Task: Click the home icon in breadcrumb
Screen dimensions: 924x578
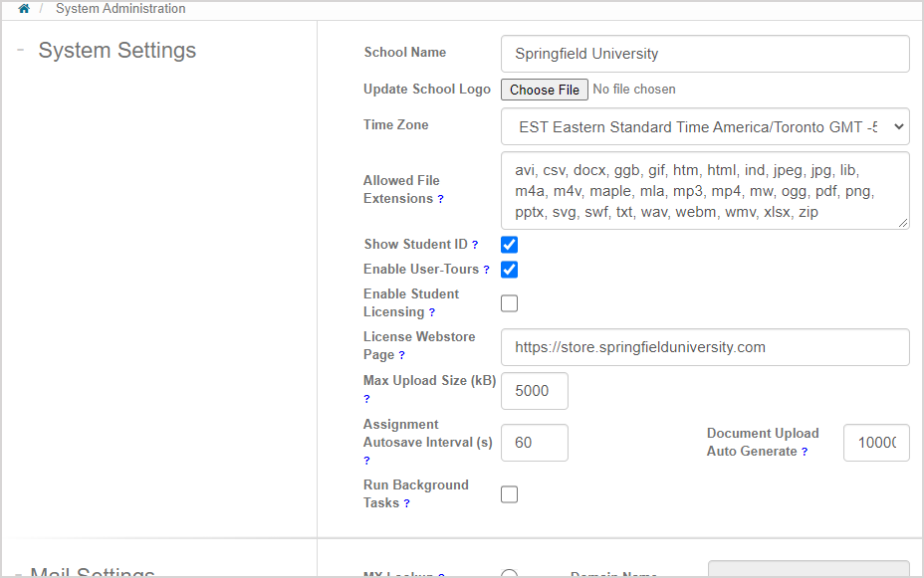Action: (x=24, y=9)
